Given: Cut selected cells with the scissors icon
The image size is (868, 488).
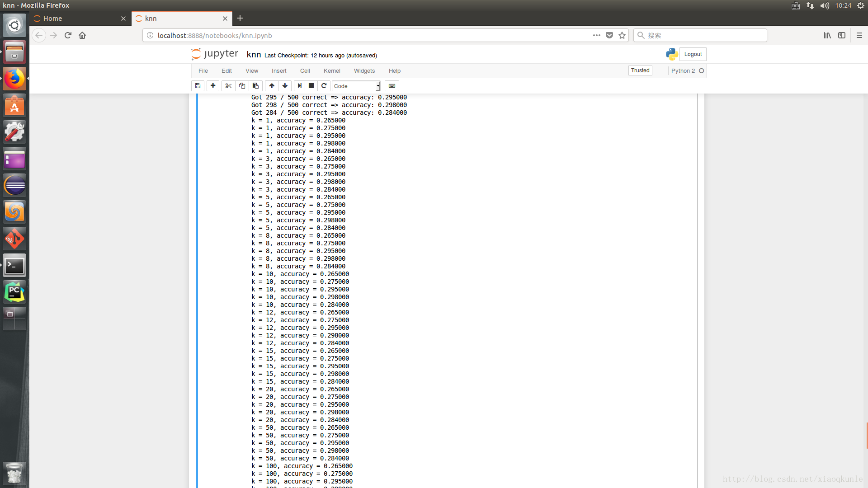Looking at the screenshot, I should pyautogui.click(x=228, y=86).
